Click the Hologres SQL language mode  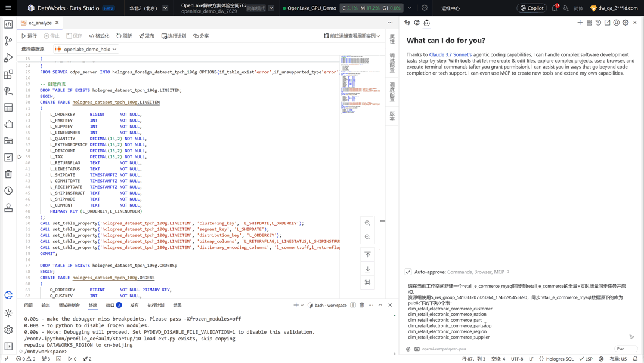pyautogui.click(x=559, y=359)
